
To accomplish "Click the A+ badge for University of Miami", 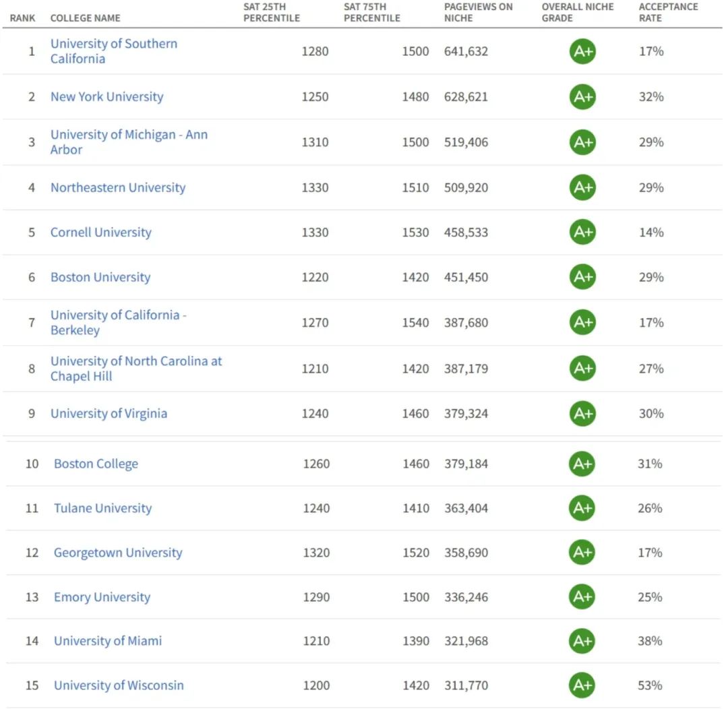I will click(x=582, y=641).
